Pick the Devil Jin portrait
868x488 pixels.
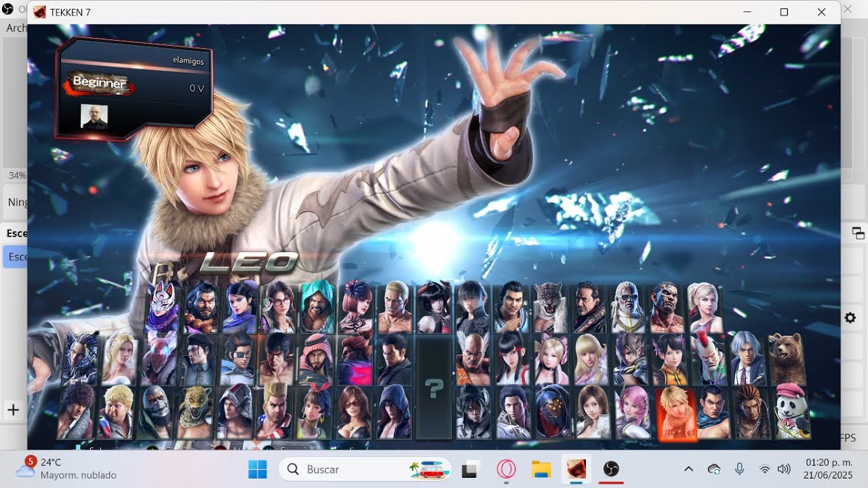click(474, 412)
